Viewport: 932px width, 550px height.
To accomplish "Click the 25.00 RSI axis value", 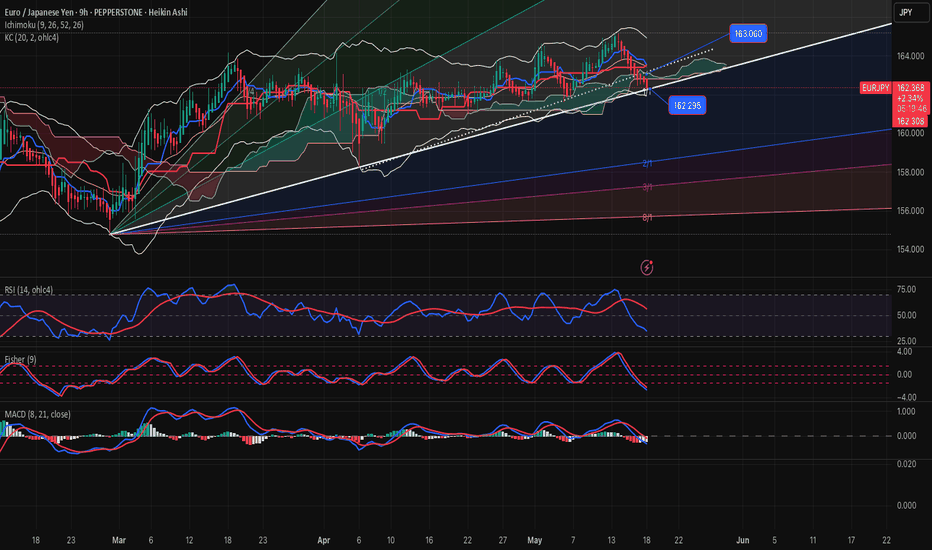I will [906, 341].
